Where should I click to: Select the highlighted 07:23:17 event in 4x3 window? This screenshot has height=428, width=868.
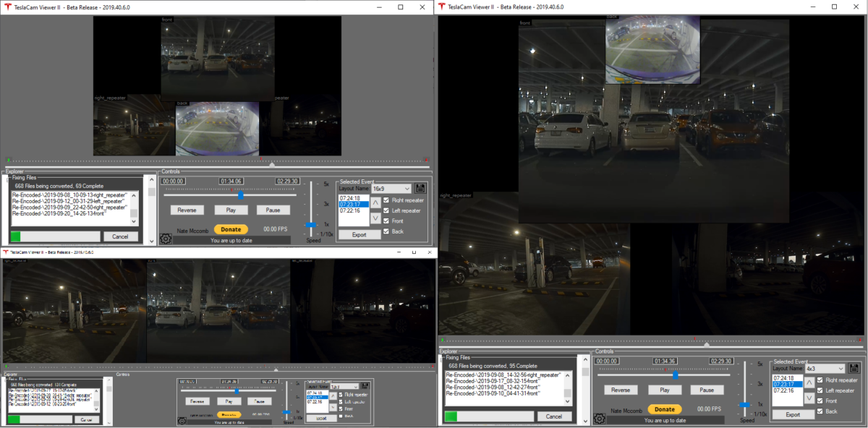788,385
